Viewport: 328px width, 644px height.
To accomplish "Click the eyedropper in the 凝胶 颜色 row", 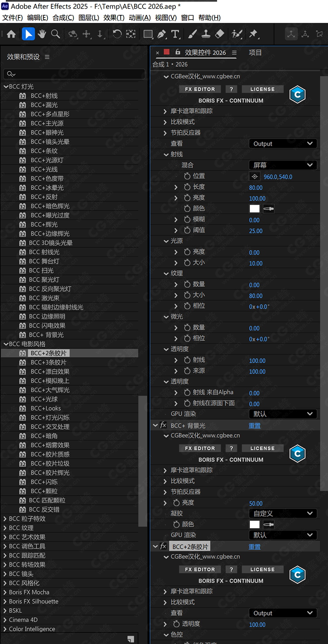I will coord(269,525).
